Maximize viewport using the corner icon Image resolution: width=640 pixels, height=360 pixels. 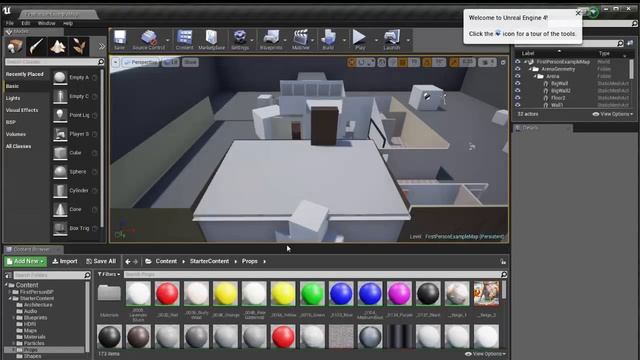(503, 62)
